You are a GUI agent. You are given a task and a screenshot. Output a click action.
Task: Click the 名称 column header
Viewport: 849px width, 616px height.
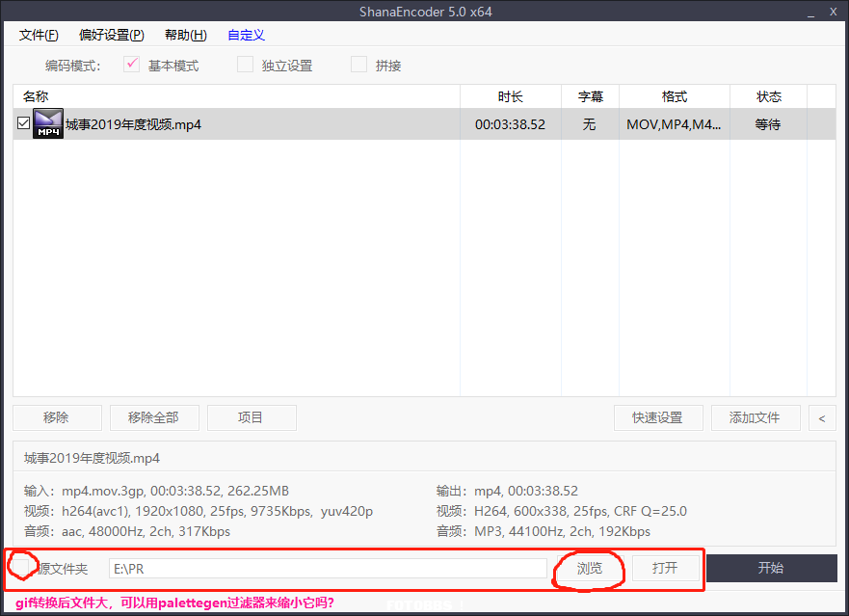(x=236, y=96)
